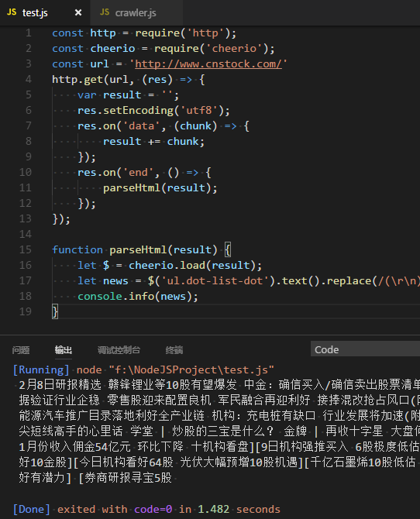
Task: Click line number 15 in the gutter
Action: tap(26, 249)
